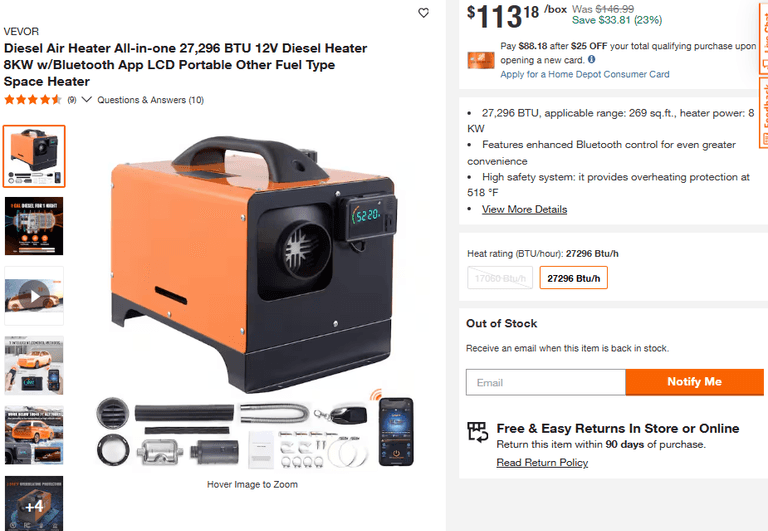768x531 pixels.
Task: Select the 27296 Btu/h heat rating option
Action: click(x=574, y=278)
